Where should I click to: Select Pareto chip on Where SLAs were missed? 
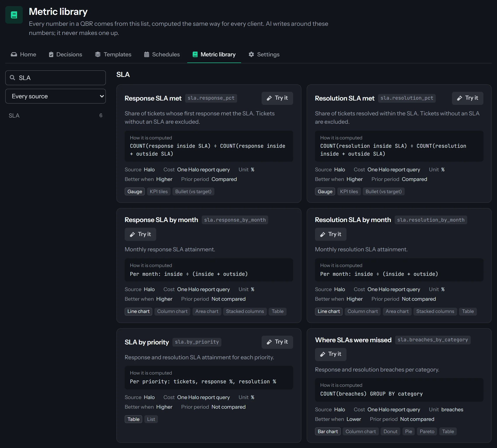[427, 432]
